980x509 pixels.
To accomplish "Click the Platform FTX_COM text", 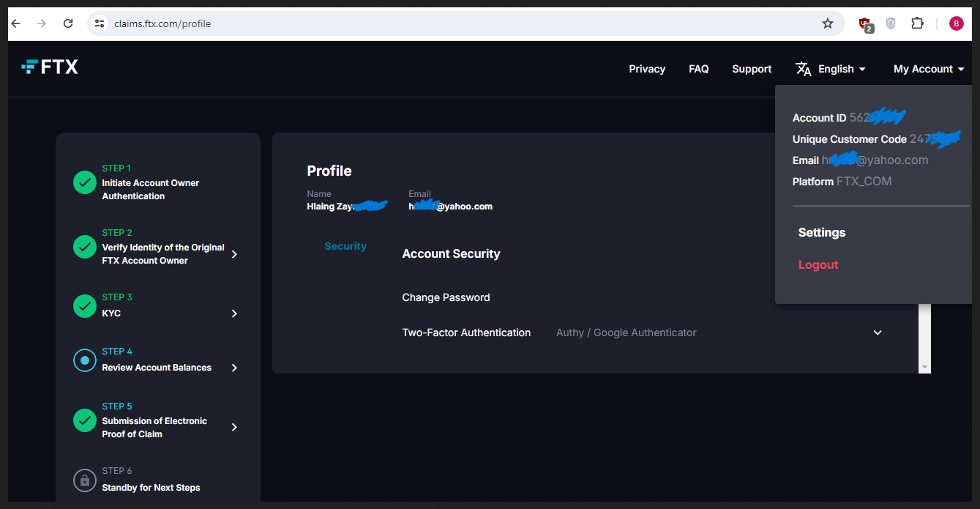I will (x=842, y=181).
